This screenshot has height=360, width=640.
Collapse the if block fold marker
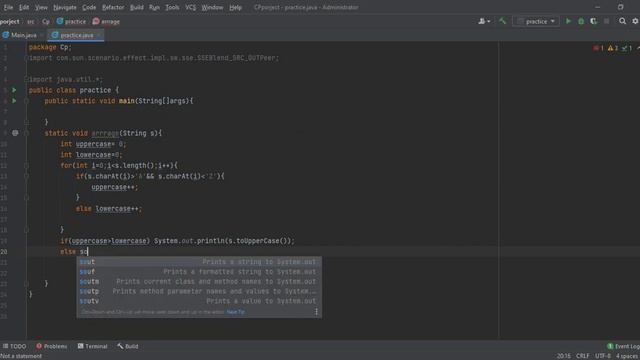coord(26,176)
